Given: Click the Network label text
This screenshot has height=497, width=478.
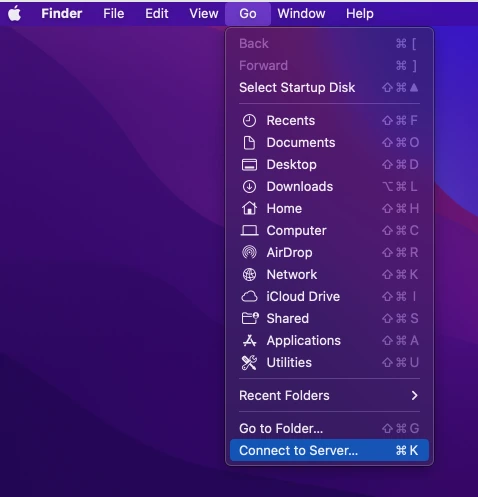Looking at the screenshot, I should [292, 275].
